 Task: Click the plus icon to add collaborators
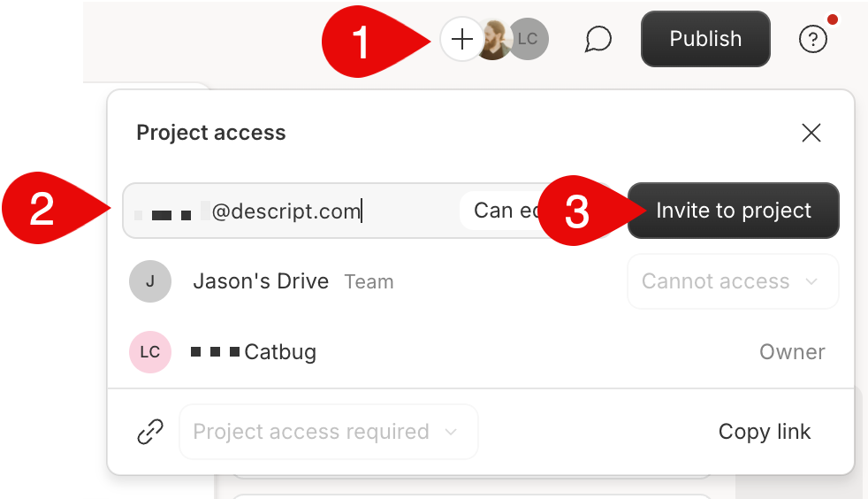[x=461, y=39]
